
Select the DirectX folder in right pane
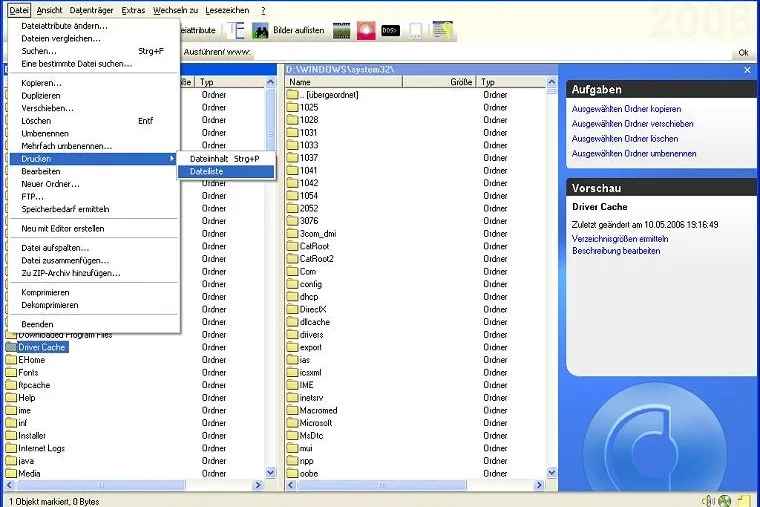click(x=313, y=309)
